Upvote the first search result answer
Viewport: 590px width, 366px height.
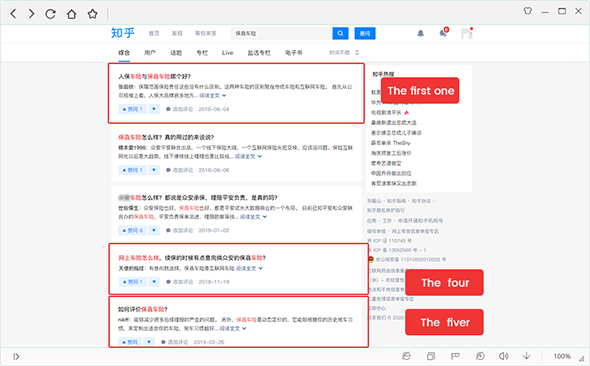(133, 109)
